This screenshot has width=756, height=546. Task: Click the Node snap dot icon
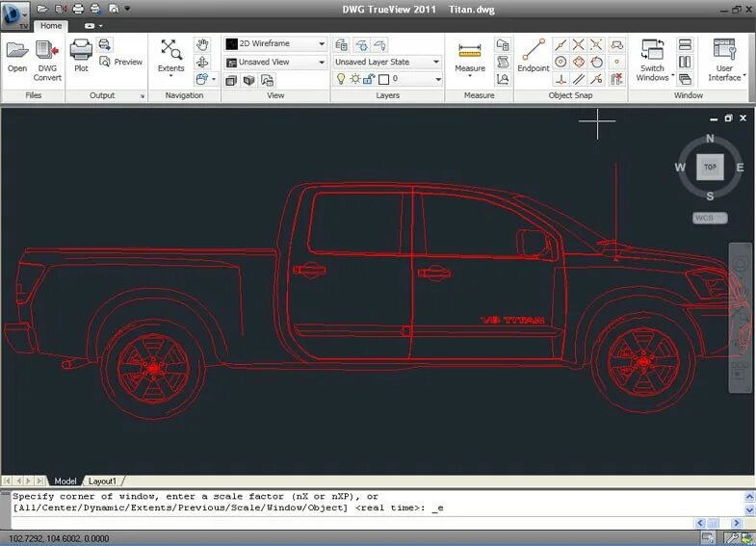click(616, 62)
